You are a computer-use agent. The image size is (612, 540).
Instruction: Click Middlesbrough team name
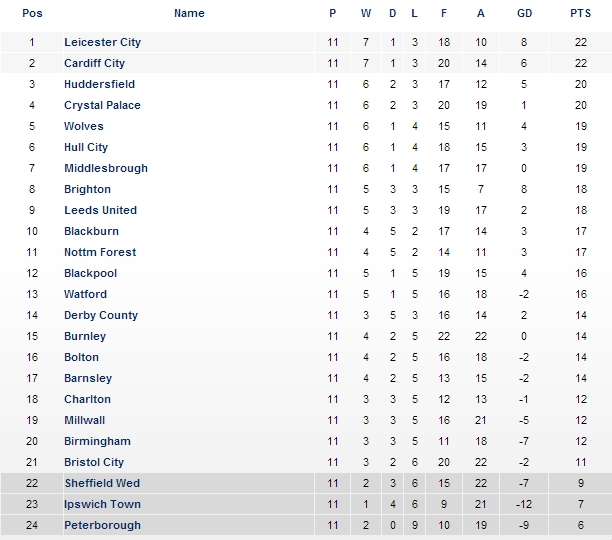(x=105, y=168)
